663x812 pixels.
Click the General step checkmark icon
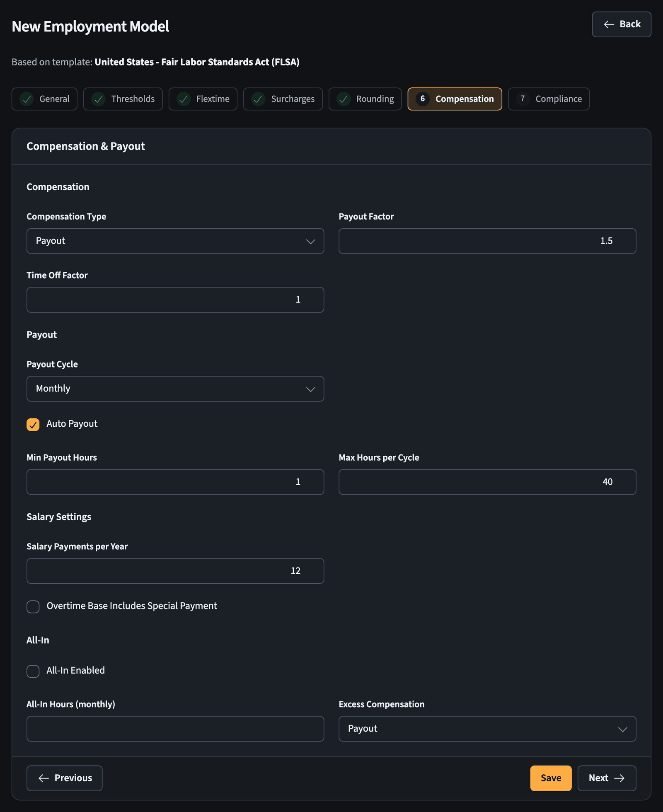tap(27, 99)
